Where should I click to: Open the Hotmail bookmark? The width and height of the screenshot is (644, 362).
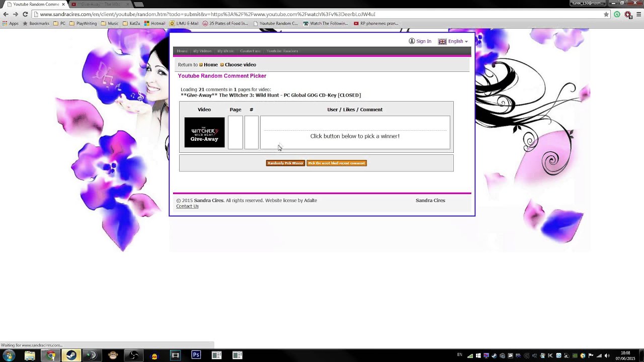point(154,23)
